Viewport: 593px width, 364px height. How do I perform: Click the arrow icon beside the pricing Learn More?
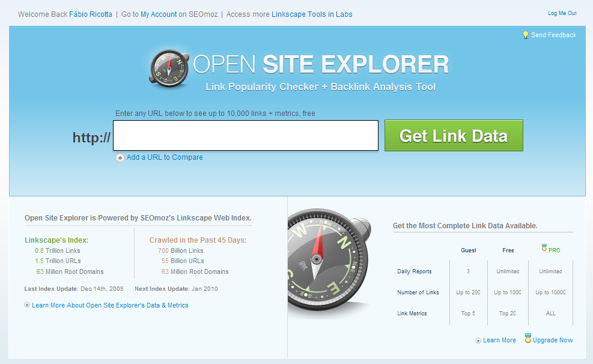pos(478,341)
